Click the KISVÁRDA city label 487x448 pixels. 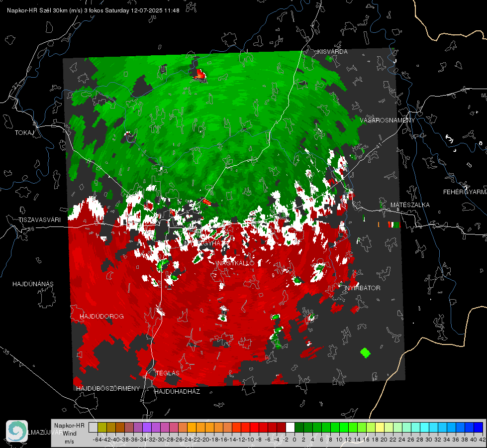[332, 52]
